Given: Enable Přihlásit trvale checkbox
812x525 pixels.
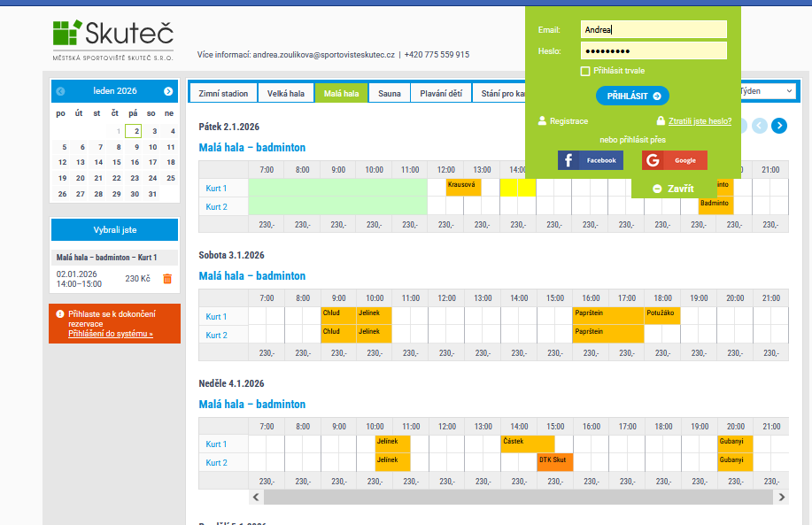Looking at the screenshot, I should 585,71.
